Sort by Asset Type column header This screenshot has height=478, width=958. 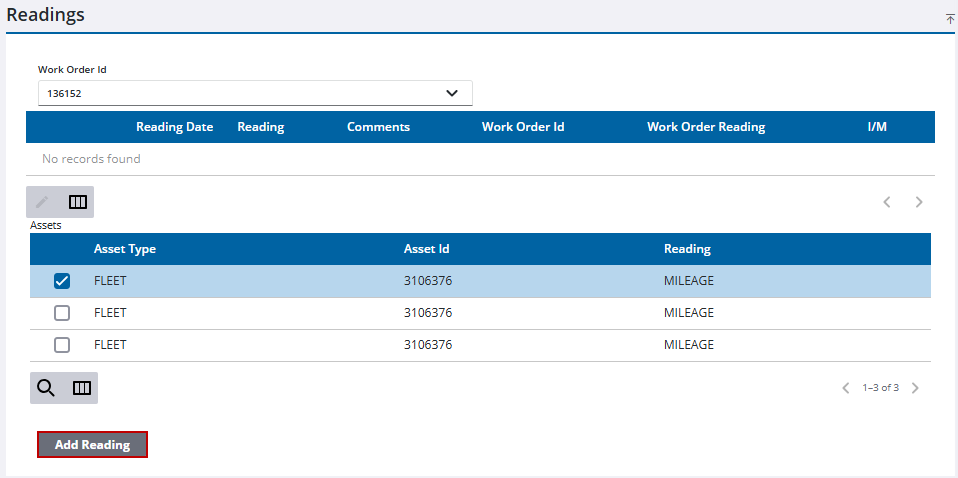(x=125, y=249)
